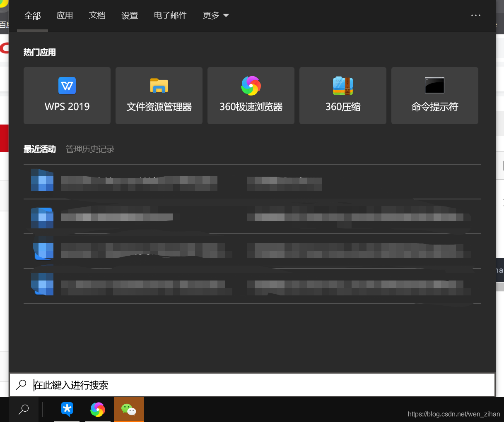Click the magnifier icon in the search box
The image size is (504, 422).
[x=21, y=385]
